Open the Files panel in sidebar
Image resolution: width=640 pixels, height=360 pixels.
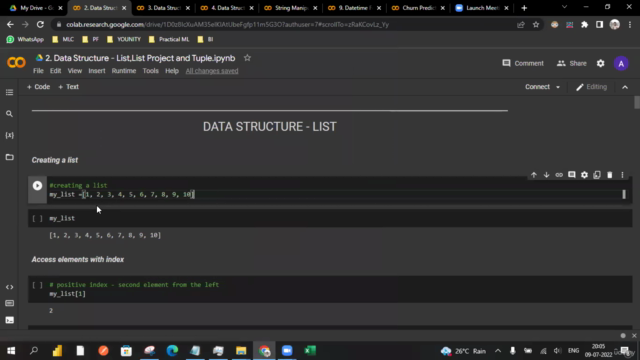coord(9,157)
